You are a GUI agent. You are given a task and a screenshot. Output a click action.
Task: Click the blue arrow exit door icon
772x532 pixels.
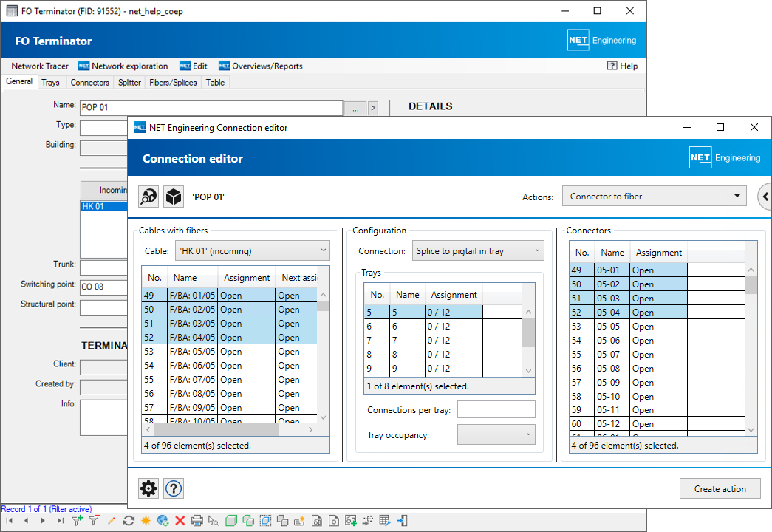click(402, 521)
